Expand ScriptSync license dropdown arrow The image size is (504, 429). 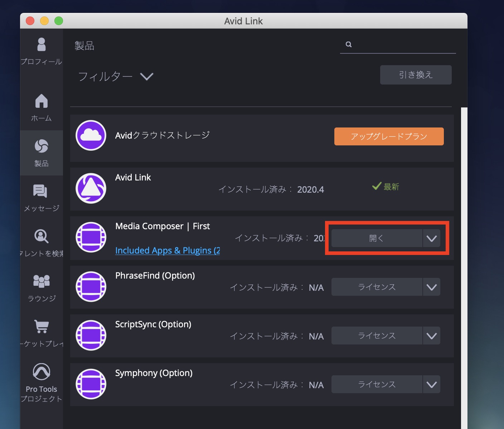(x=432, y=336)
